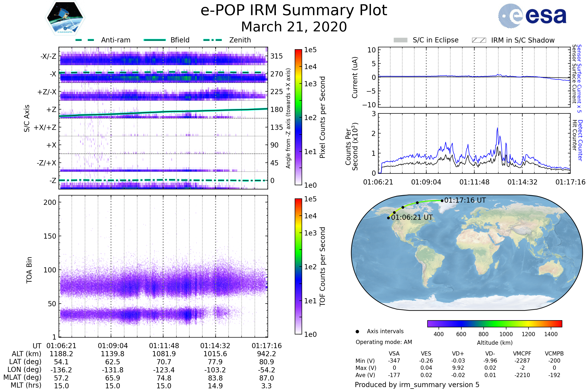Click the TOF Counts per Second colorbar
The image size is (588, 392).
pos(298,266)
